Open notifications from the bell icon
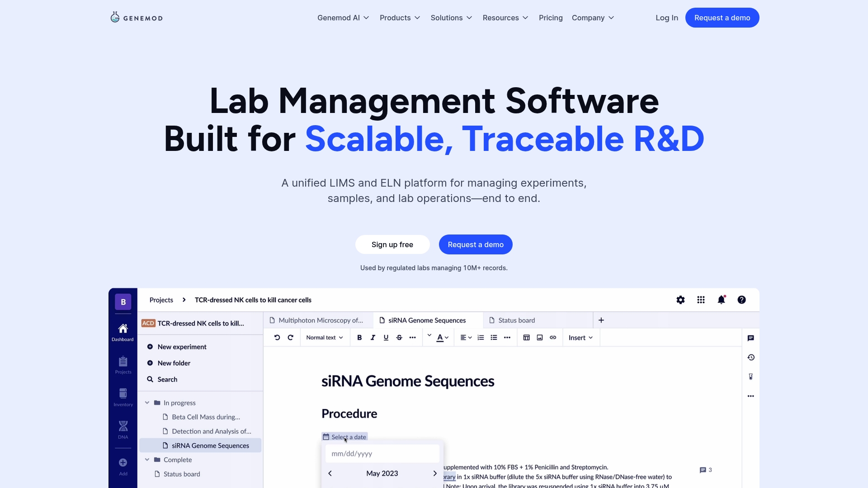Image resolution: width=868 pixels, height=488 pixels. click(x=722, y=300)
